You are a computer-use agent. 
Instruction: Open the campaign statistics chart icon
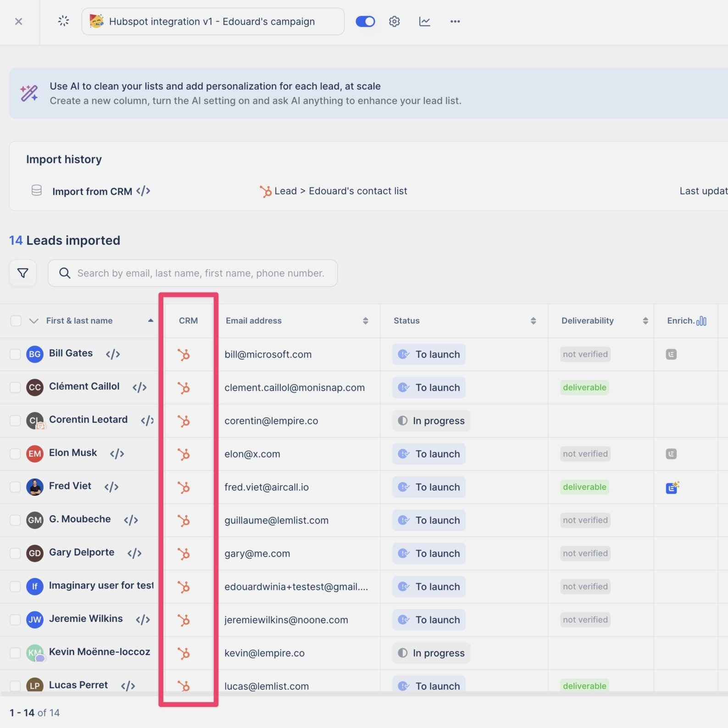(425, 22)
